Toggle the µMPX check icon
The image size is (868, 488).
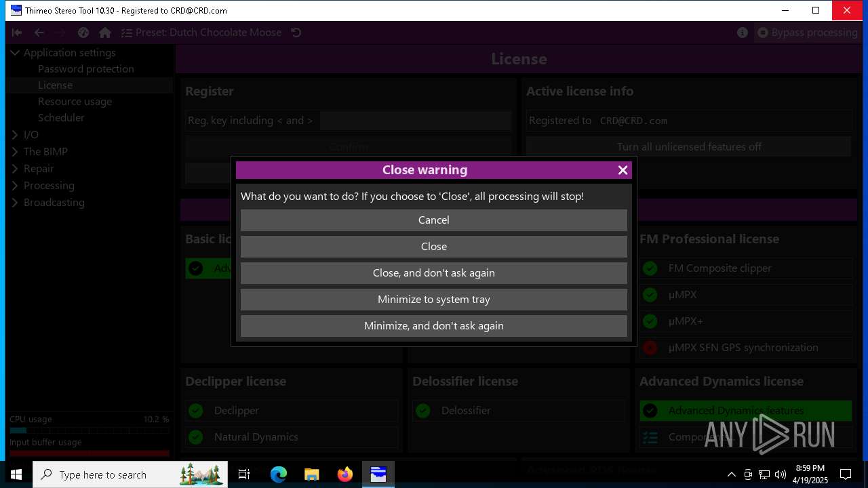coord(650,295)
